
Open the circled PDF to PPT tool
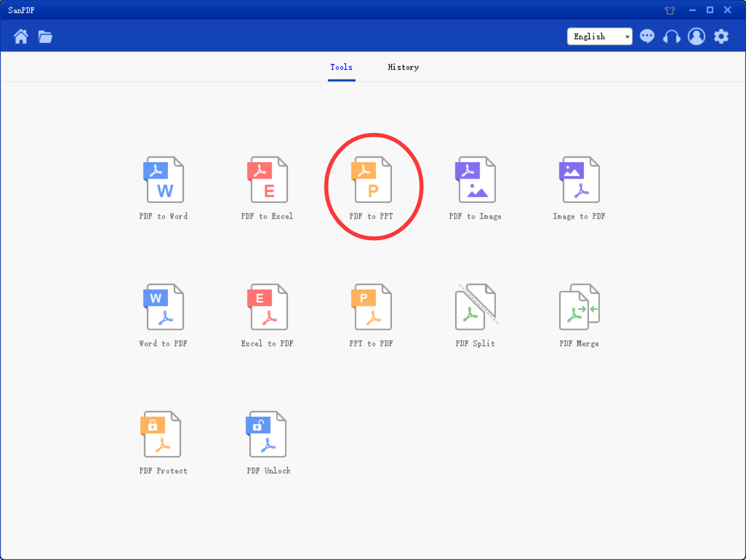[373, 183]
